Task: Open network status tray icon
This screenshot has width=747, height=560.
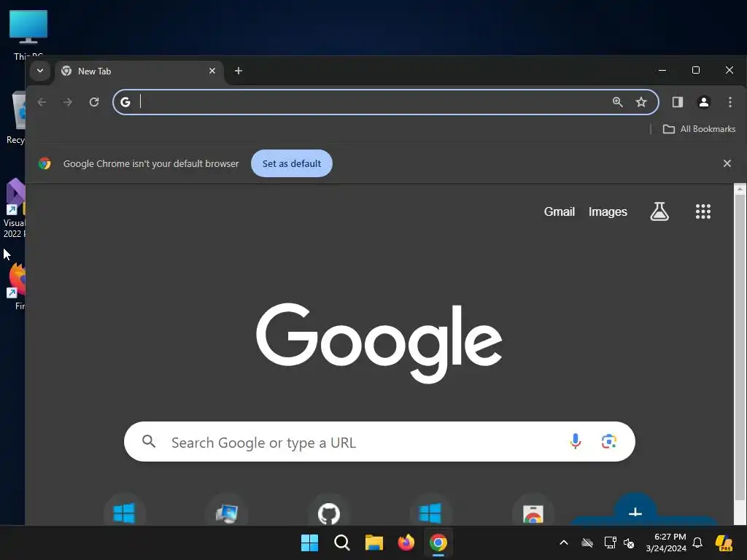Action: click(611, 542)
